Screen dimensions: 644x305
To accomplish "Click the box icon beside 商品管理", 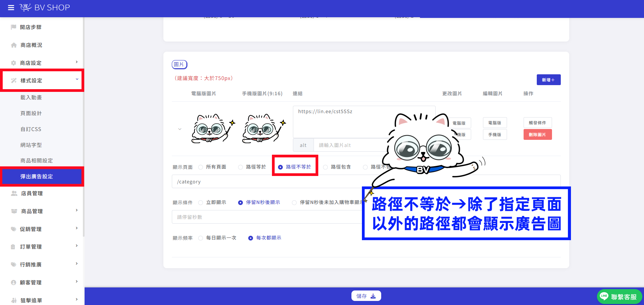I will 14,211.
